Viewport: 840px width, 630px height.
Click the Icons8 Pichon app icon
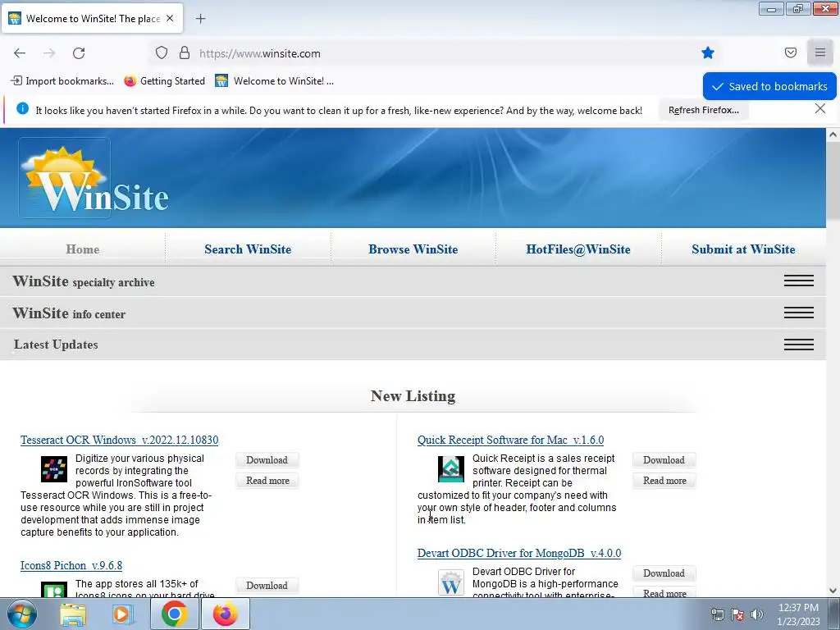pos(54,589)
